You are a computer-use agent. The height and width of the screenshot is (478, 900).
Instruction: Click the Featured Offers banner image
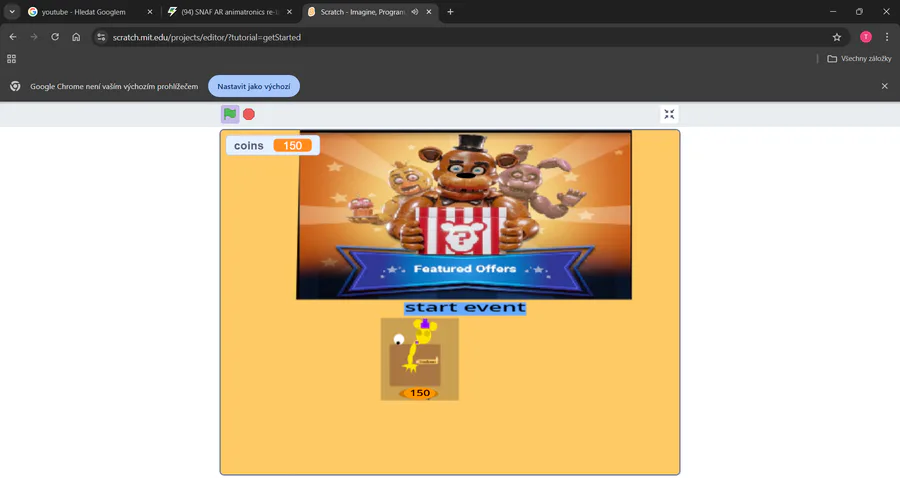[464, 215]
